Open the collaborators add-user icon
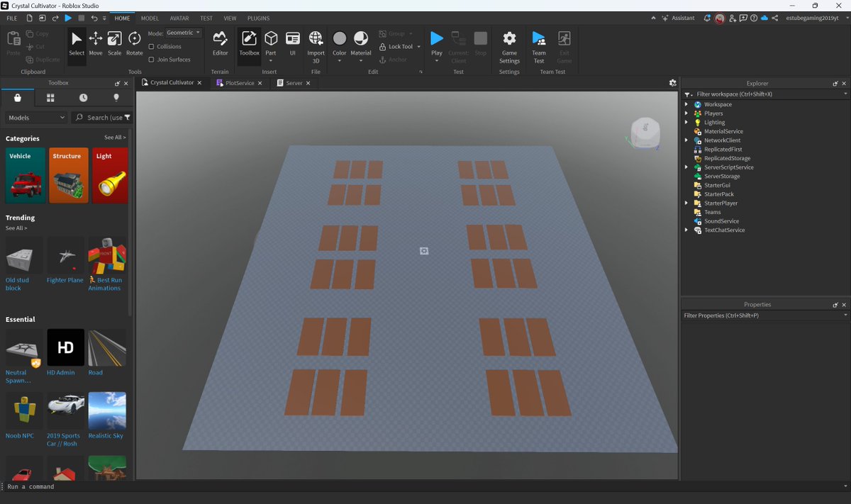This screenshot has width=851, height=504. point(731,18)
